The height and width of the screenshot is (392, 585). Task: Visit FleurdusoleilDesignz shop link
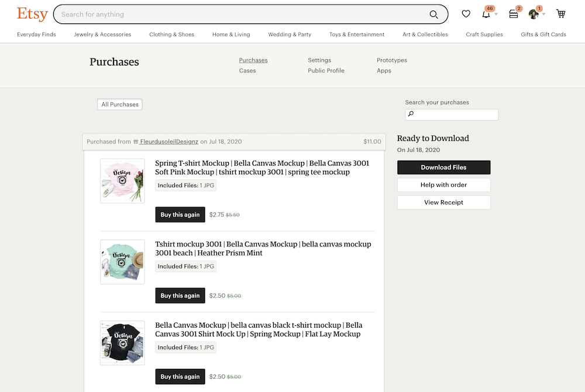click(169, 142)
